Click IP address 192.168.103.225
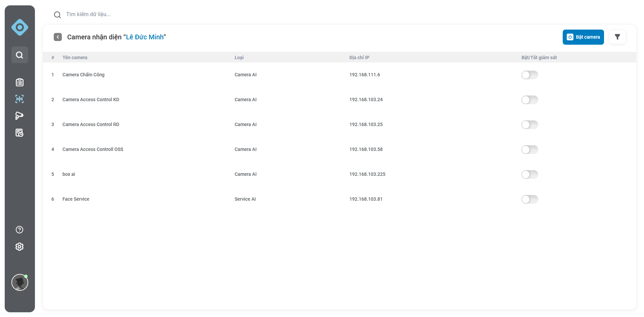The image size is (644, 317). (x=367, y=174)
